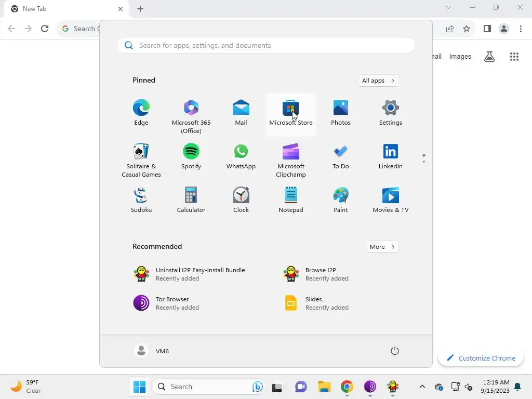Expand More recommended items
The image size is (532, 399).
click(x=382, y=247)
